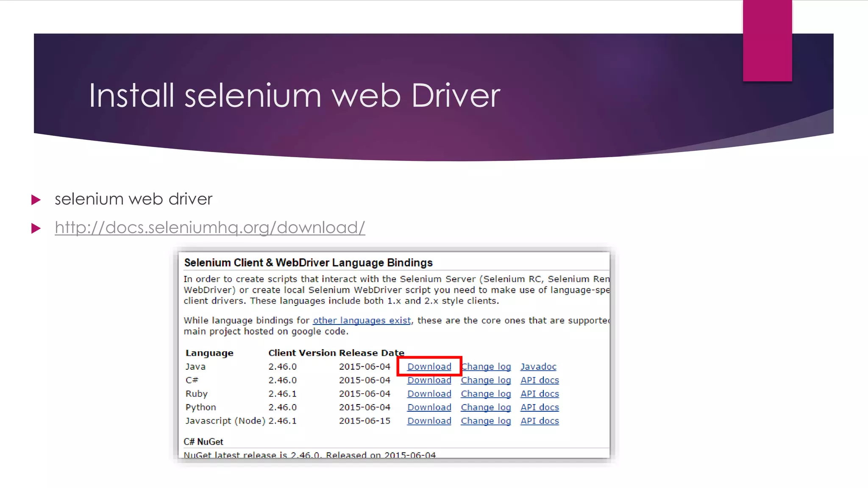
Task: Click the Java version '2.46.0' cell
Action: [282, 366]
